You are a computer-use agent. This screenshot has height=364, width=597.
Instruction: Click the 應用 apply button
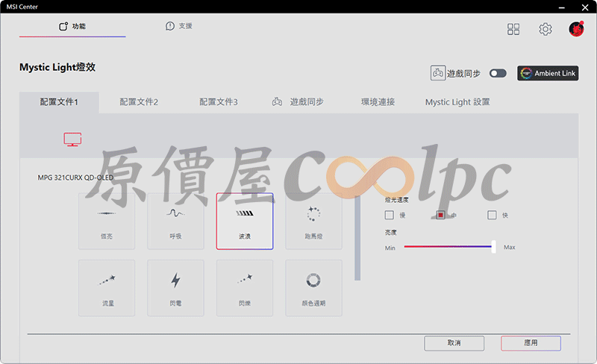pos(531,343)
